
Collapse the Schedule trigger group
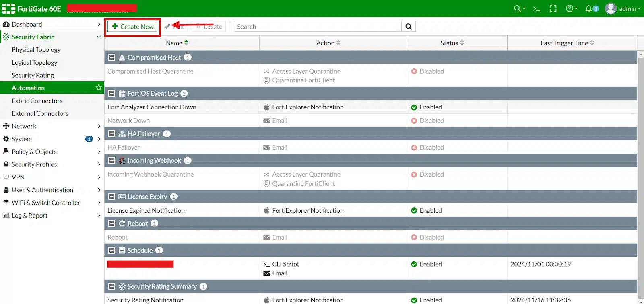(112, 251)
